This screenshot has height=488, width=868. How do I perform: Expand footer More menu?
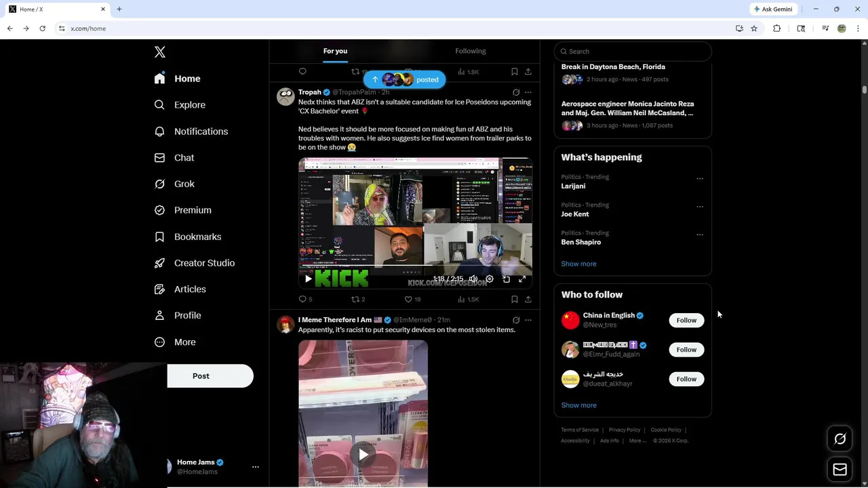[637, 441]
